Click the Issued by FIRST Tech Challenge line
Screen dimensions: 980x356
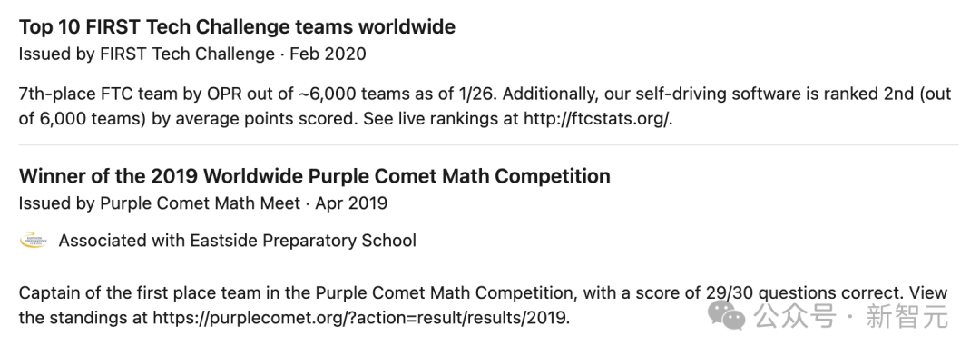pos(147,54)
